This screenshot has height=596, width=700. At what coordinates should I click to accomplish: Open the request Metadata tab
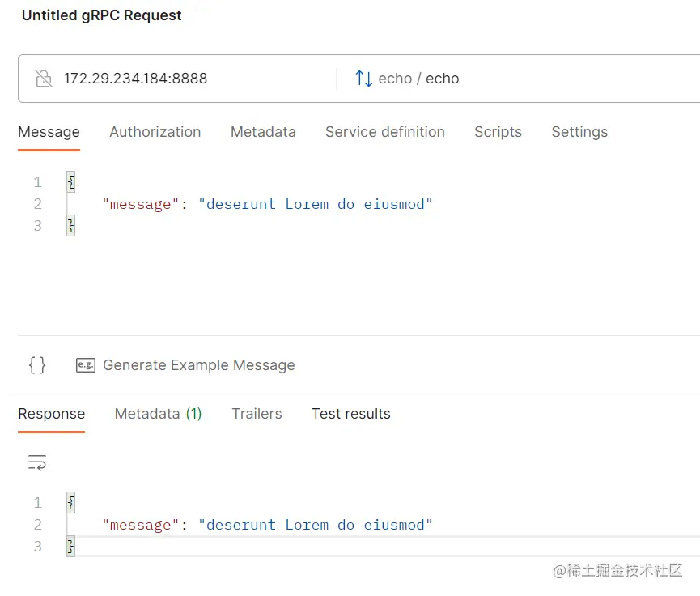pyautogui.click(x=263, y=132)
